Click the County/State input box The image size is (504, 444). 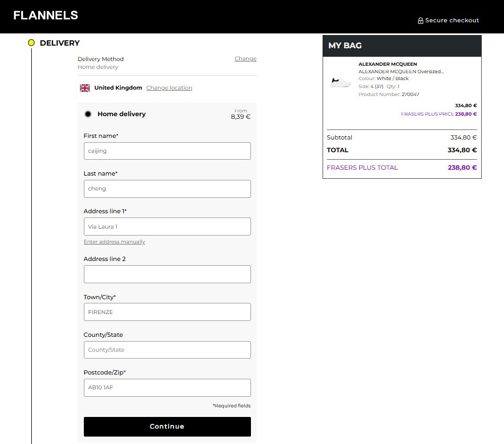point(167,350)
